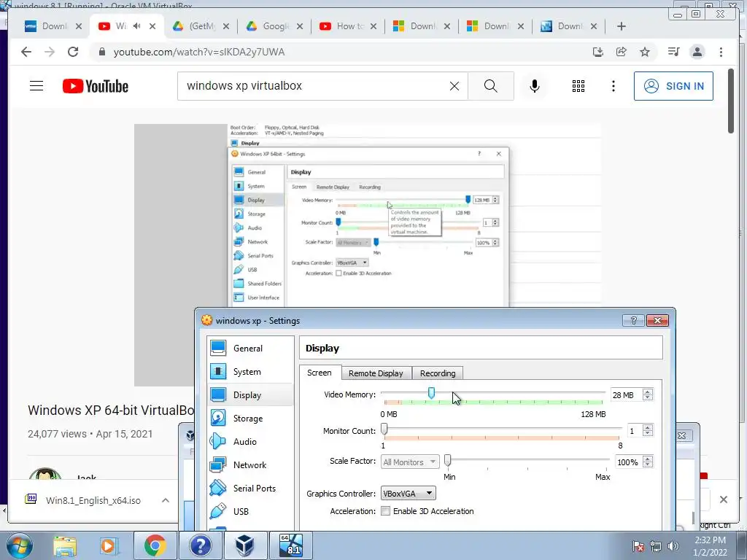Click YouTube logo to go home
Viewport: 747px width, 560px height.
(96, 86)
